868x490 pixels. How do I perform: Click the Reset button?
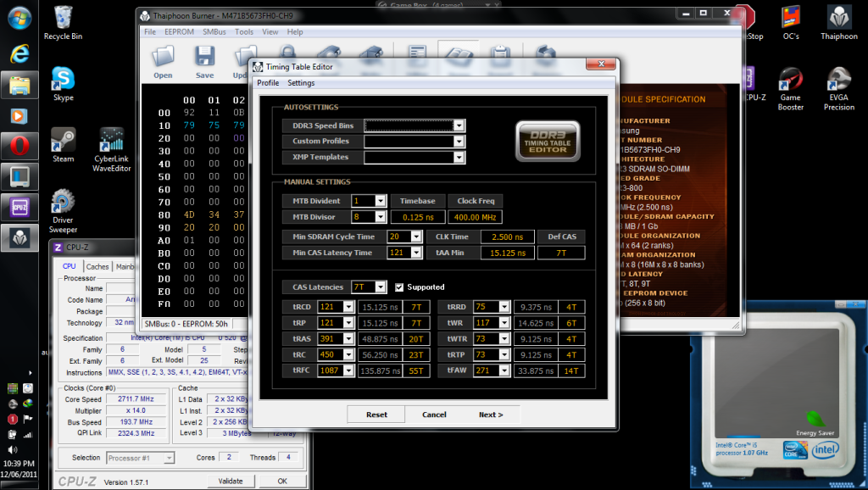[376, 415]
